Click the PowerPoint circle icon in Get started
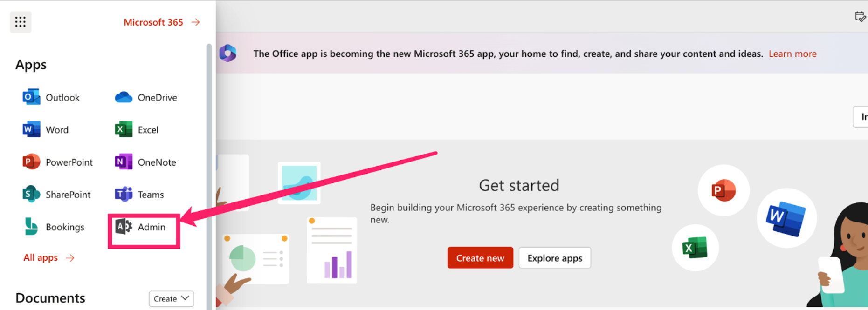 (723, 190)
